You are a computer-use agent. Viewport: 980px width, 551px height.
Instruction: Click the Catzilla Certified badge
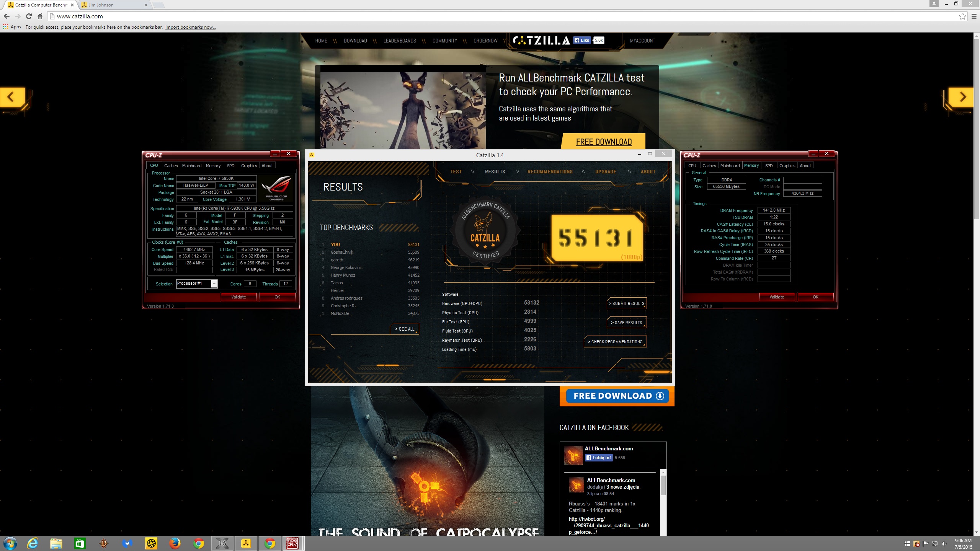pyautogui.click(x=485, y=230)
